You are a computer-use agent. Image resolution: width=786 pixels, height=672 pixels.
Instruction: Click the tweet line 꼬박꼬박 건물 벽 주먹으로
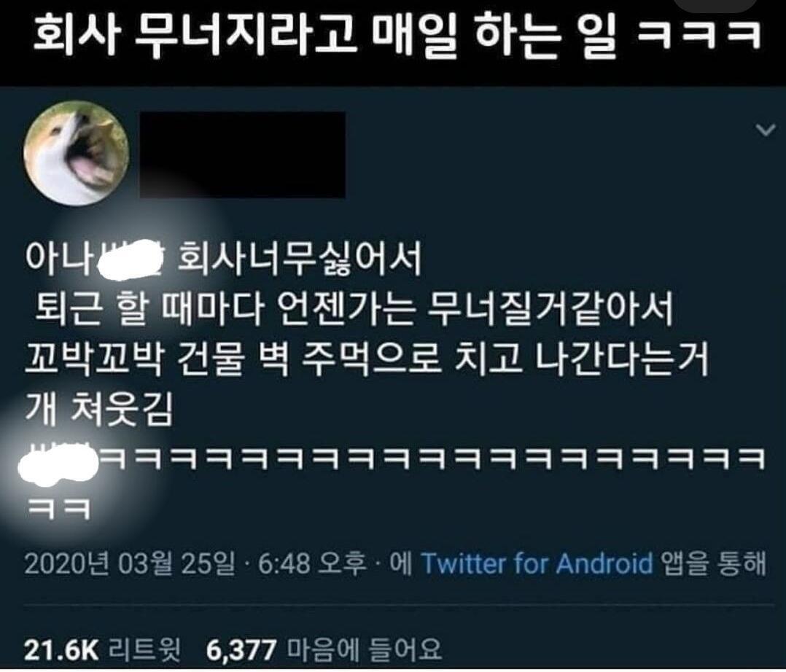pos(367,359)
